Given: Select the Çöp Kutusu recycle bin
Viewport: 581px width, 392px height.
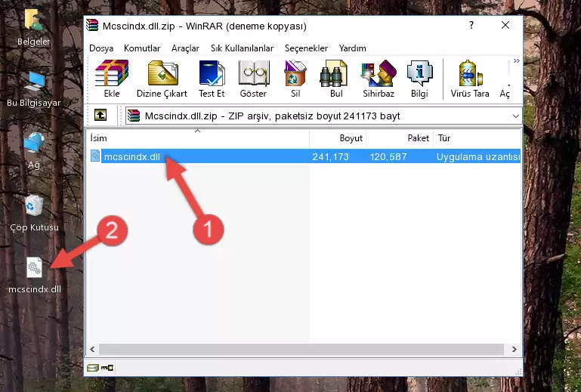Looking at the screenshot, I should pos(34,213).
